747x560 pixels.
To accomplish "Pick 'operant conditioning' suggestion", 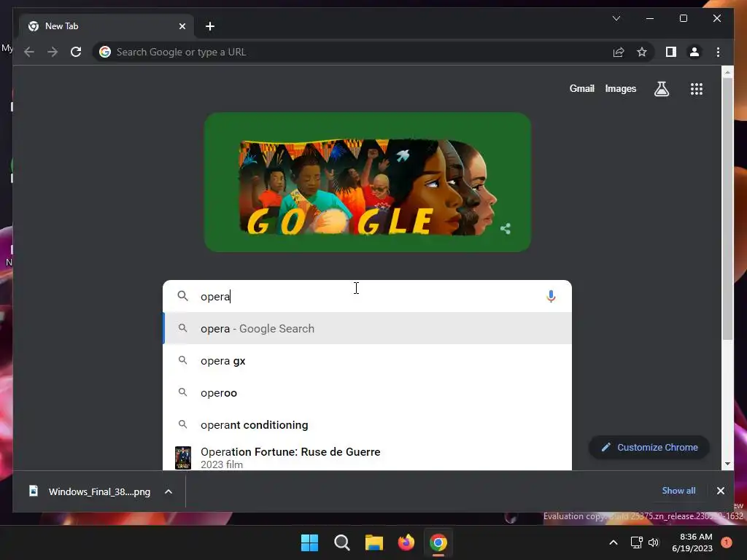I will coord(367,425).
